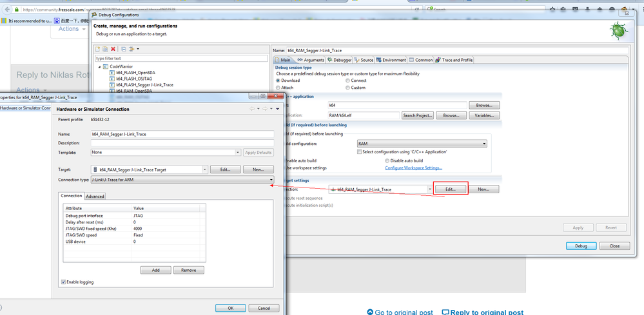Switch to Connection tab in Properties dialog
The width and height of the screenshot is (644, 315).
(72, 196)
